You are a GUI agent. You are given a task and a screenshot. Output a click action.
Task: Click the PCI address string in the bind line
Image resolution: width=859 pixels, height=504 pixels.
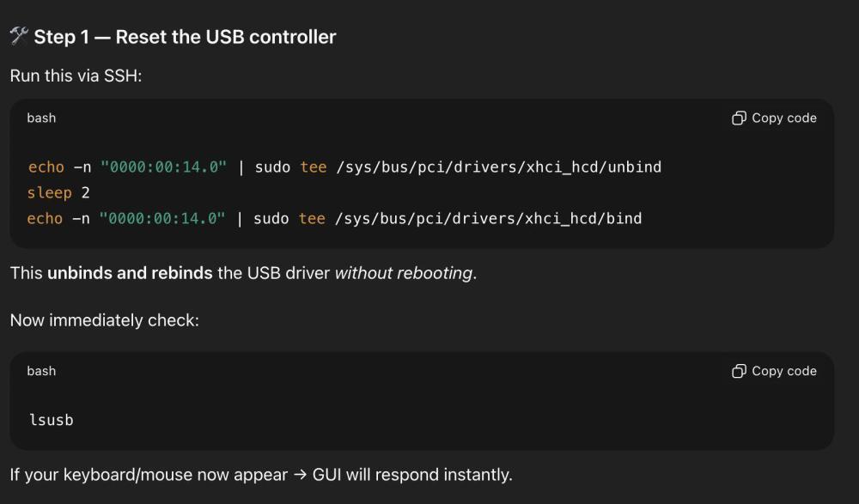(x=162, y=219)
